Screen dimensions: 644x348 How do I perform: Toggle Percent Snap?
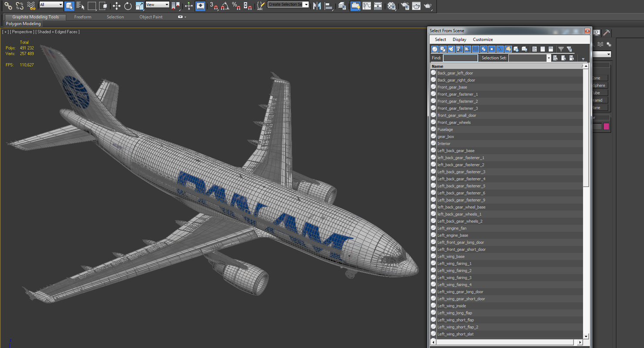tap(236, 6)
